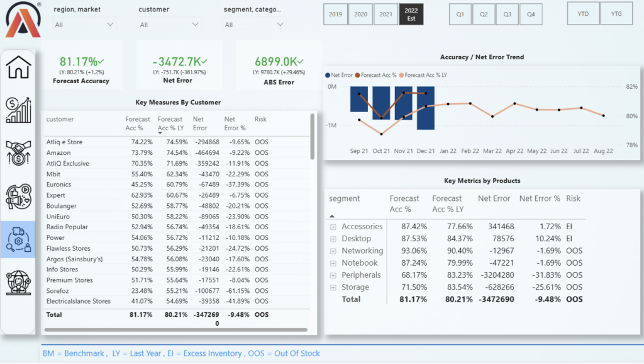644x364 pixels.
Task: Expand the Networking segment row
Action: [333, 251]
